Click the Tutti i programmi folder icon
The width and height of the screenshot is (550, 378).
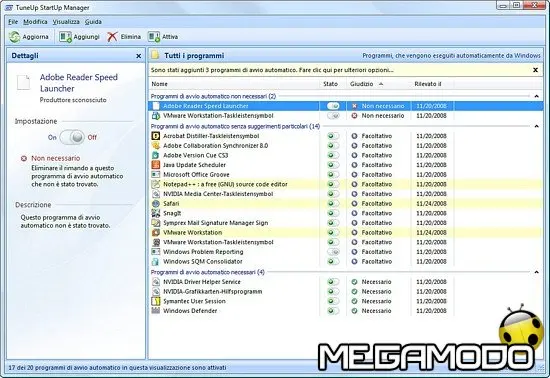click(155, 55)
